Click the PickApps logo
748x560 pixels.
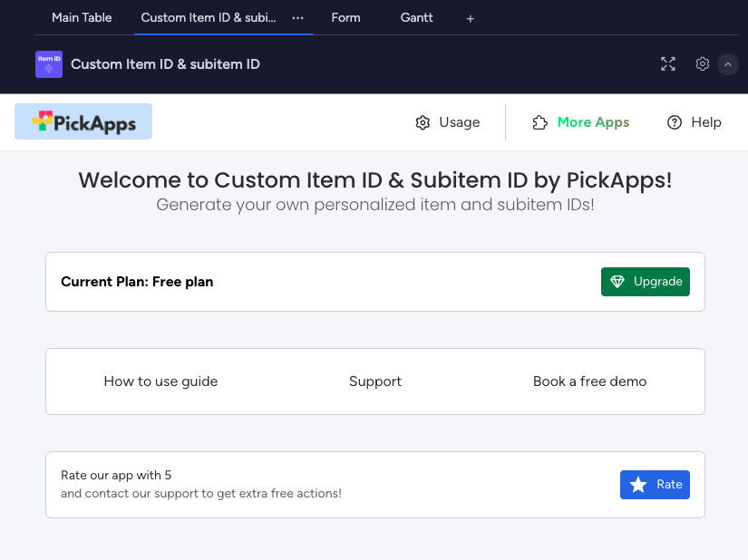(x=83, y=121)
